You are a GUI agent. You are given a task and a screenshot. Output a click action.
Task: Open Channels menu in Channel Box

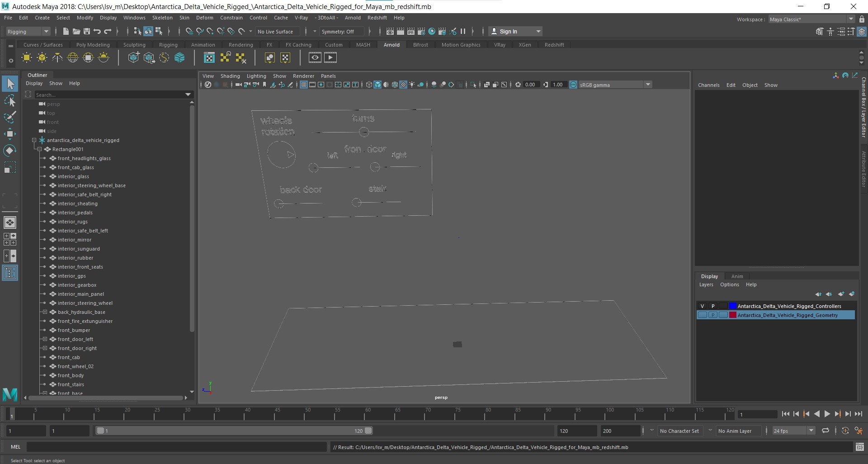coord(708,85)
